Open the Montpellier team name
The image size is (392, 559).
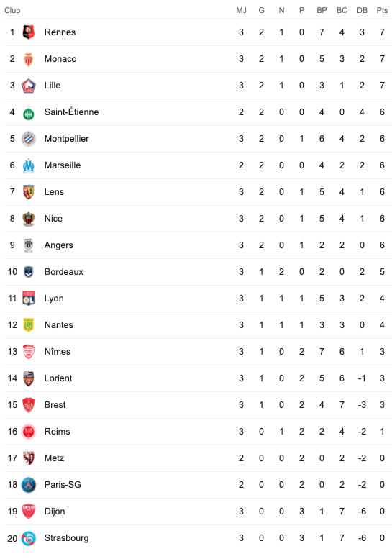pyautogui.click(x=67, y=139)
